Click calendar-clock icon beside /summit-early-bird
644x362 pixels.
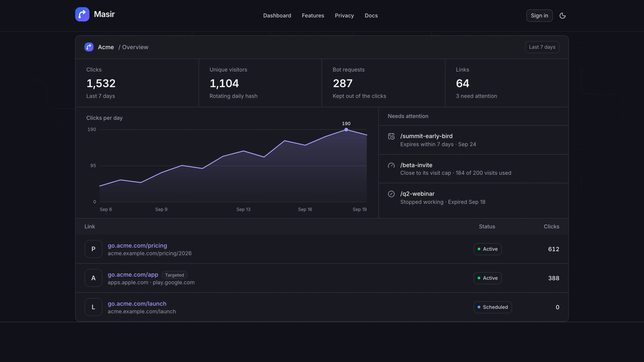point(391,136)
